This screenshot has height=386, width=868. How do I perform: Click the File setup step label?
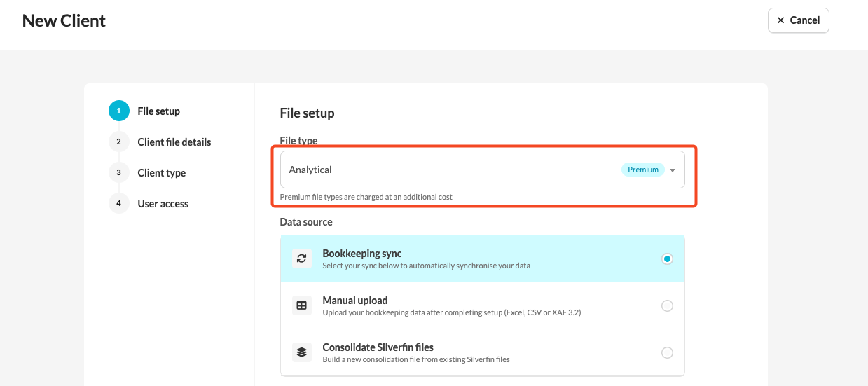[x=159, y=111]
